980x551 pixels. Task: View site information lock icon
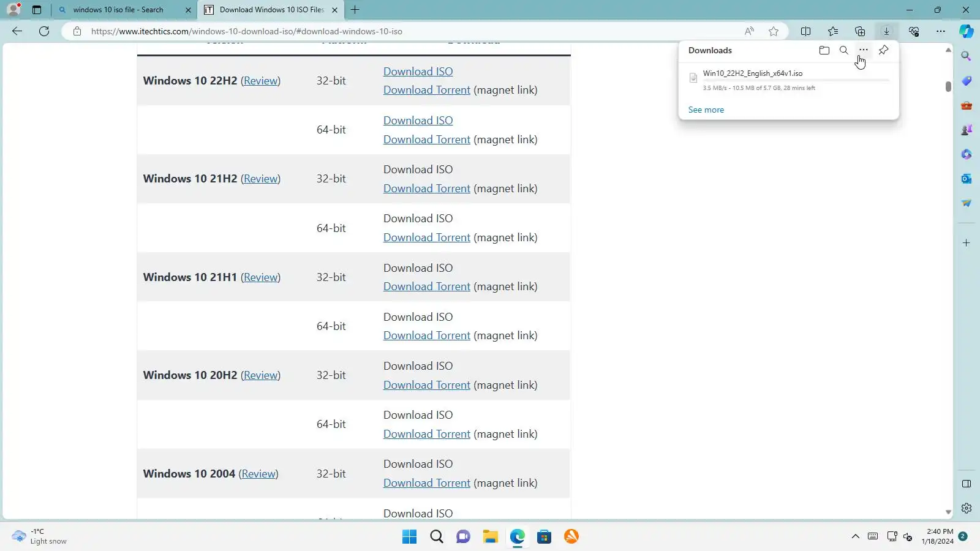pos(77,31)
